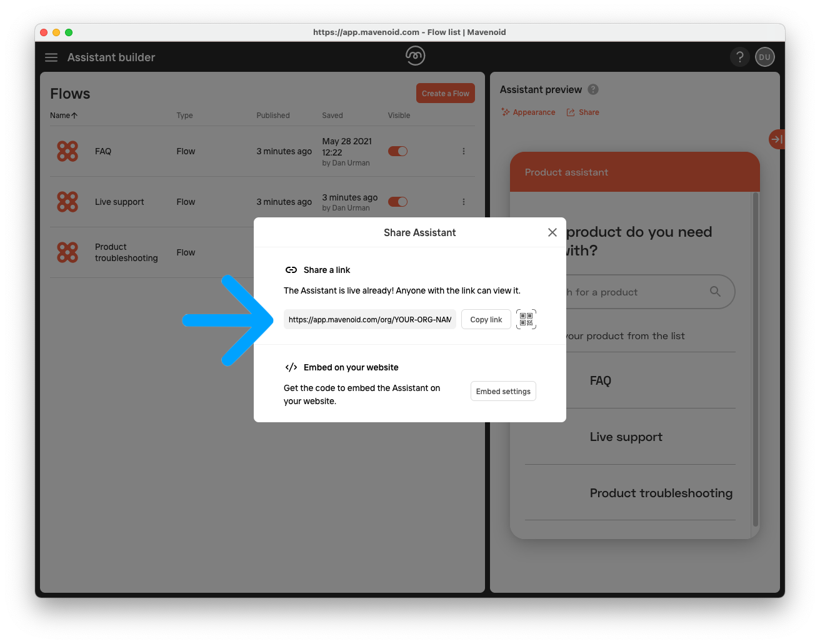Collapse the Assistant preview panel arrow
820x644 pixels.
(776, 139)
